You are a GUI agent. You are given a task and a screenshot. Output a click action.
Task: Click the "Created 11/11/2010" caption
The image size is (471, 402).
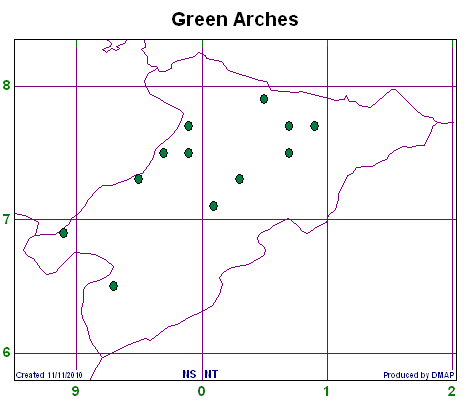point(49,375)
